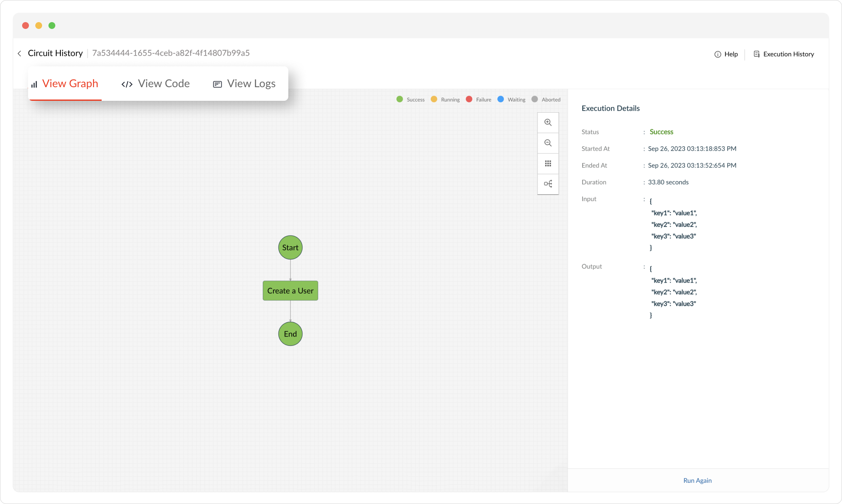The width and height of the screenshot is (842, 504).
Task: Click the code brackets icon beside View Code
Action: 127,84
